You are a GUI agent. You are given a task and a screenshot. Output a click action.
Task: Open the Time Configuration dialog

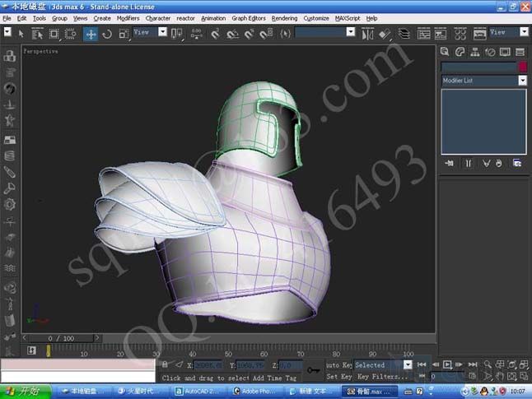[x=472, y=376]
